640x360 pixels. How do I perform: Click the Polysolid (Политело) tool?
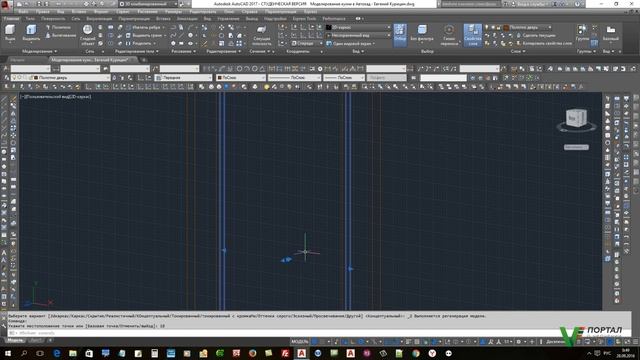click(x=58, y=27)
